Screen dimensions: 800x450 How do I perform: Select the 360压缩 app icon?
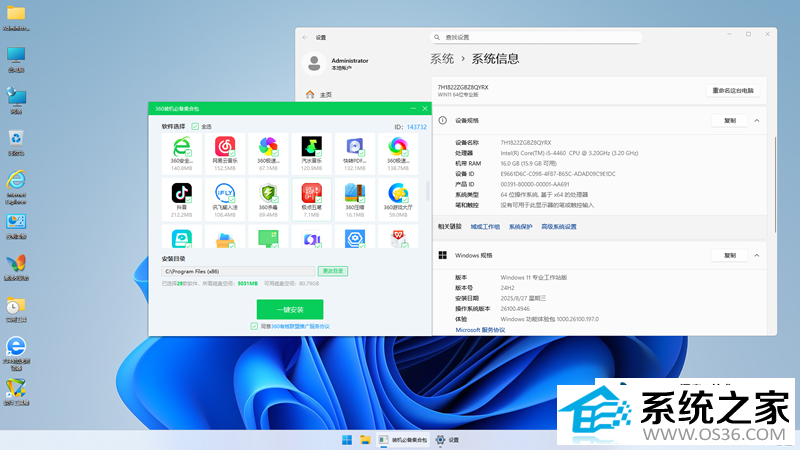[x=355, y=193]
